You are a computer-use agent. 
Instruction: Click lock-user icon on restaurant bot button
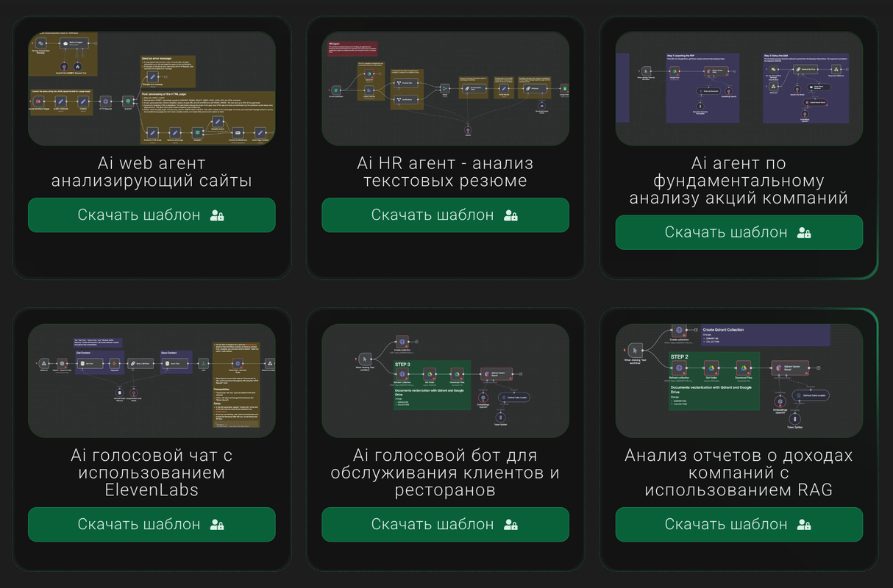coord(510,525)
